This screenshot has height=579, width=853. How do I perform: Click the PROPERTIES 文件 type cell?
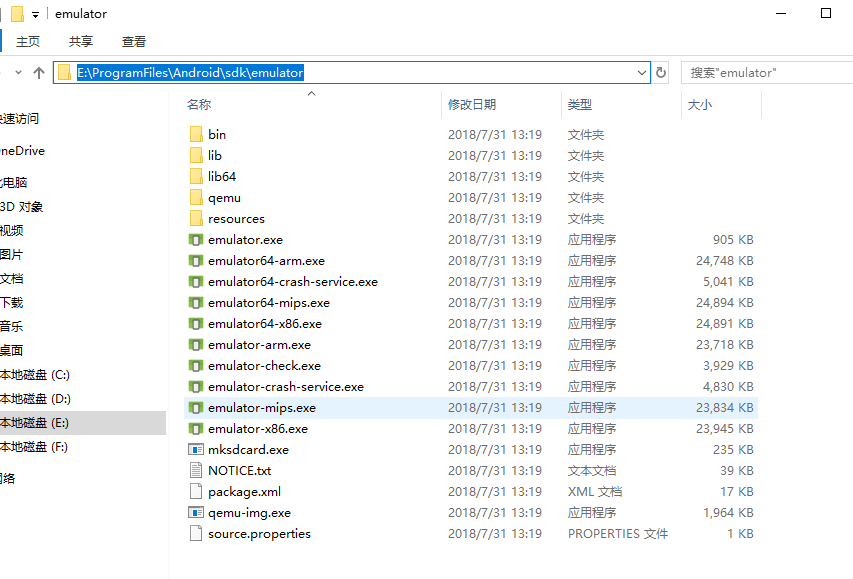618,534
